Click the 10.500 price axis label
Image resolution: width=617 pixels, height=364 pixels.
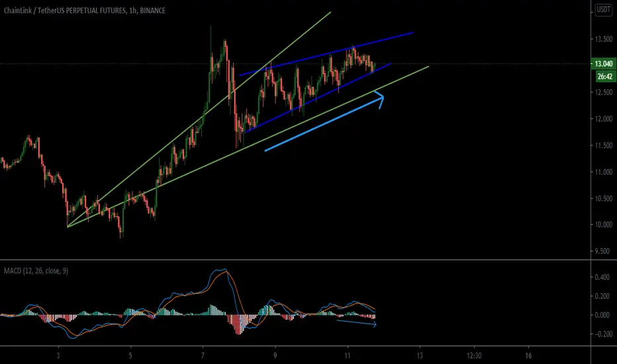click(x=603, y=199)
